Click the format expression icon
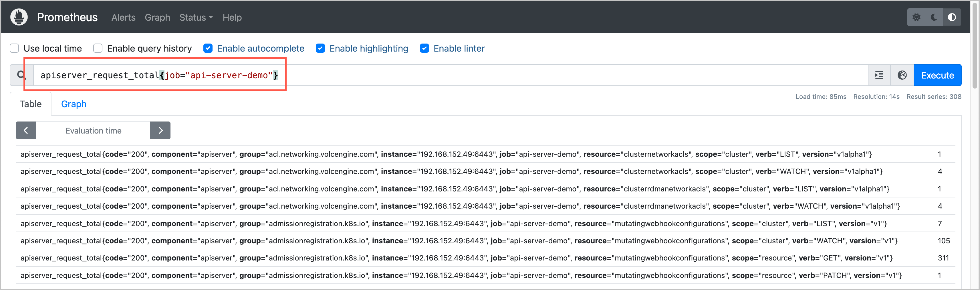Viewport: 980px width, 290px height. (879, 75)
